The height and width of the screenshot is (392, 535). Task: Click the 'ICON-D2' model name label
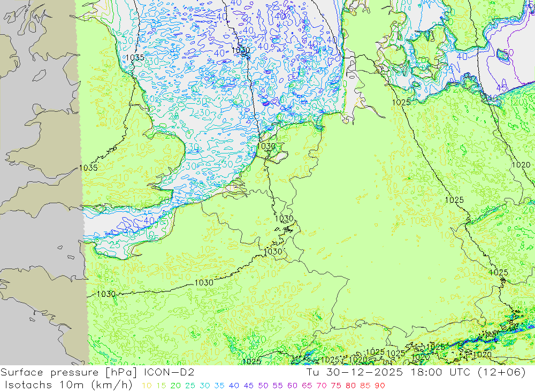pyautogui.click(x=169, y=372)
